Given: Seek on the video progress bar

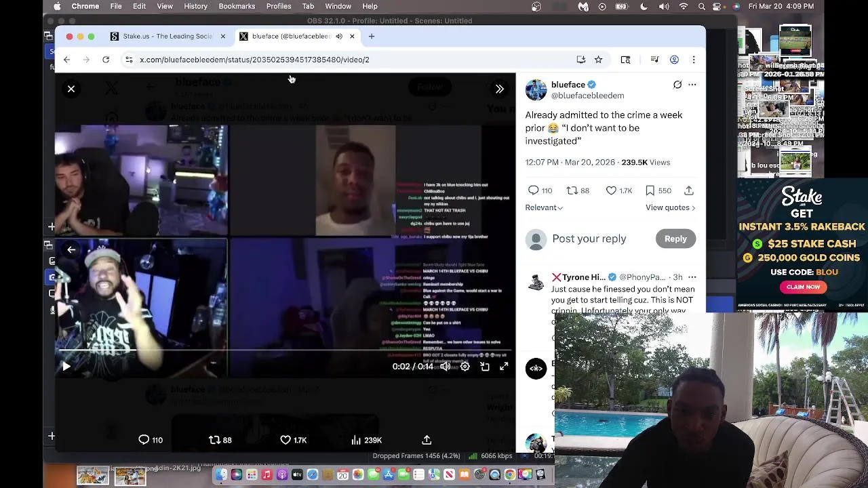Looking at the screenshot, I should coord(285,351).
